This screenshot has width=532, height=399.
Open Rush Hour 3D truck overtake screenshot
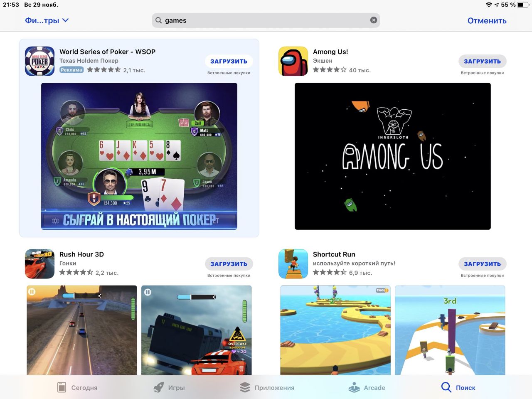(x=197, y=330)
